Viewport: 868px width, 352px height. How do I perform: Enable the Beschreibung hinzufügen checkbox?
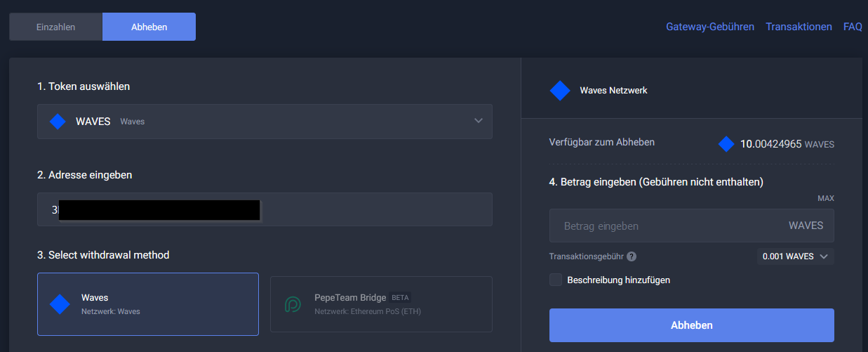(x=556, y=280)
